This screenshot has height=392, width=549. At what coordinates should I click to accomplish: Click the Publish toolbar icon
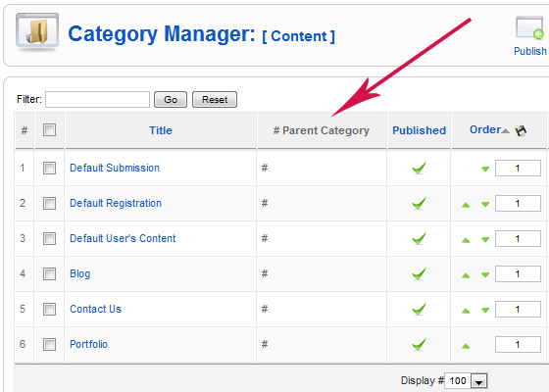pyautogui.click(x=529, y=28)
